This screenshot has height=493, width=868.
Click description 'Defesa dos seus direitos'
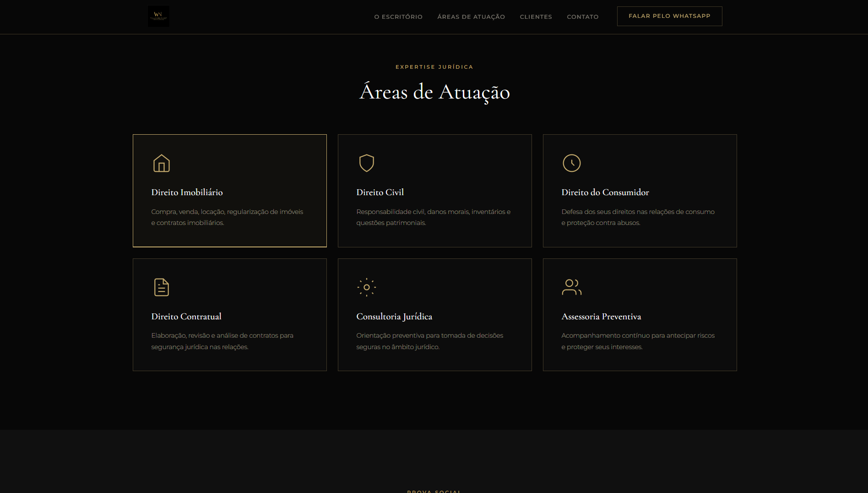point(638,217)
